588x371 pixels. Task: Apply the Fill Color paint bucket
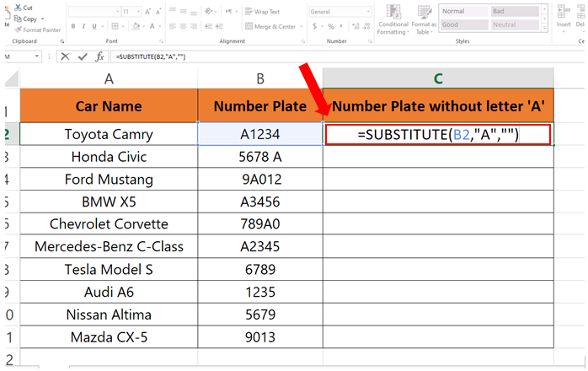(136, 26)
